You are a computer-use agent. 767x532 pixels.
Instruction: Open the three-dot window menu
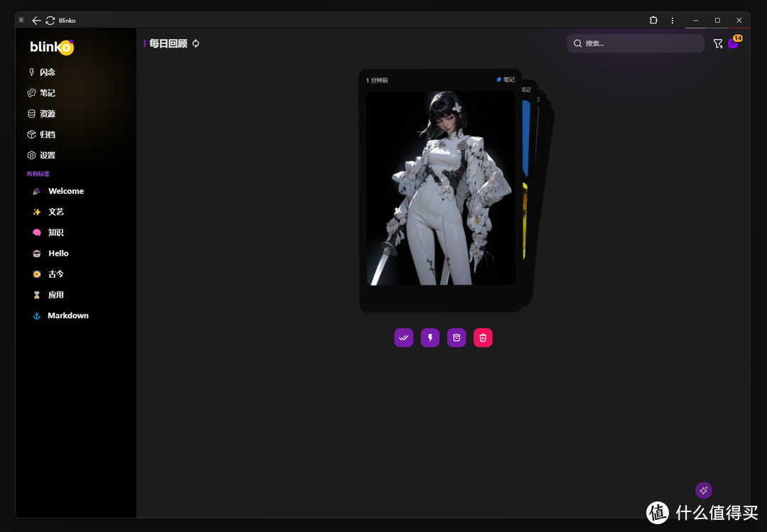[672, 21]
